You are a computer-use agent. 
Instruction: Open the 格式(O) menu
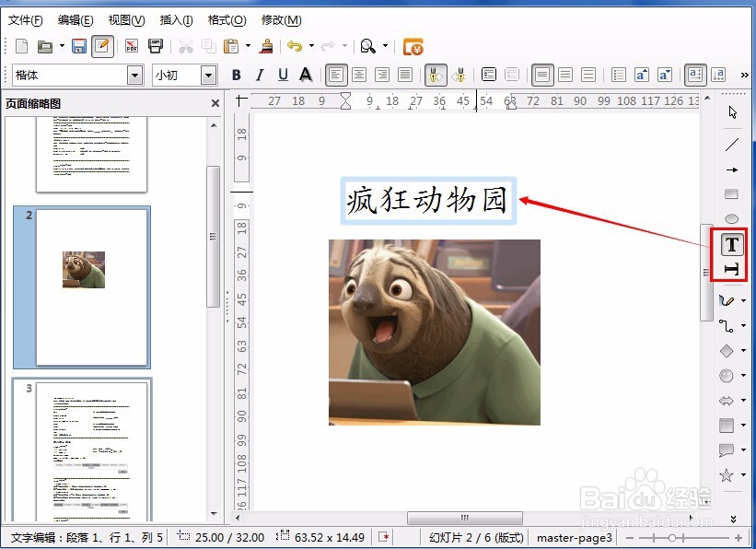tap(227, 20)
